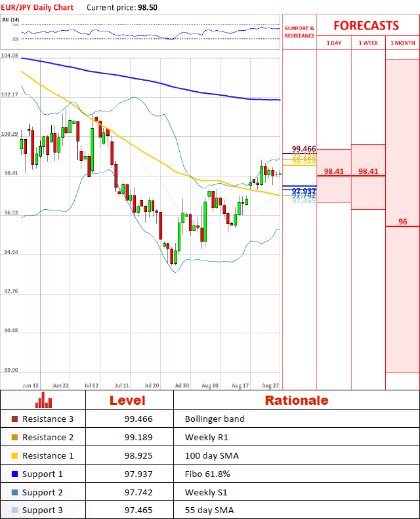Viewport: 420px width, 519px height.
Task: Click the Support & Resistance column header
Action: pos(299,32)
